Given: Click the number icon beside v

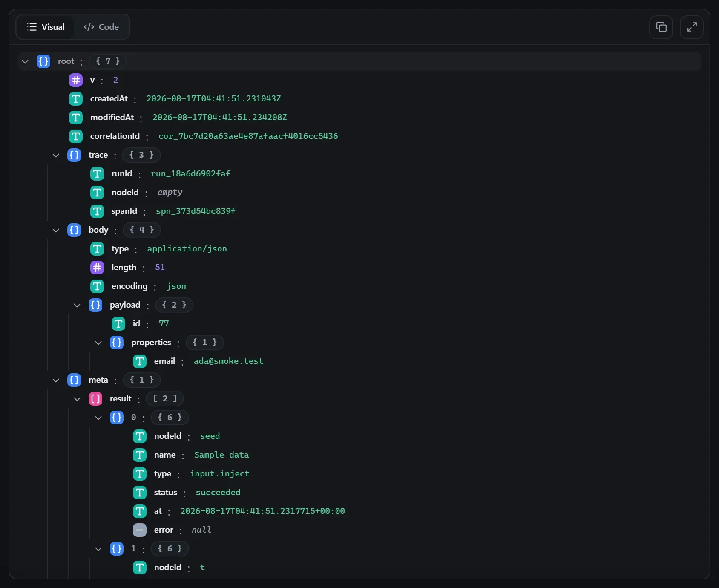Looking at the screenshot, I should [x=76, y=80].
